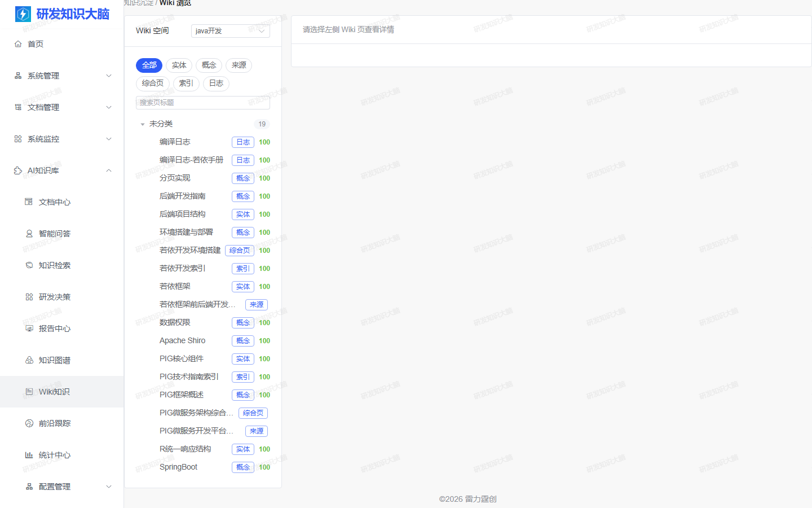The height and width of the screenshot is (508, 812).
Task: Toggle the 来源 filter tag
Action: coord(239,65)
